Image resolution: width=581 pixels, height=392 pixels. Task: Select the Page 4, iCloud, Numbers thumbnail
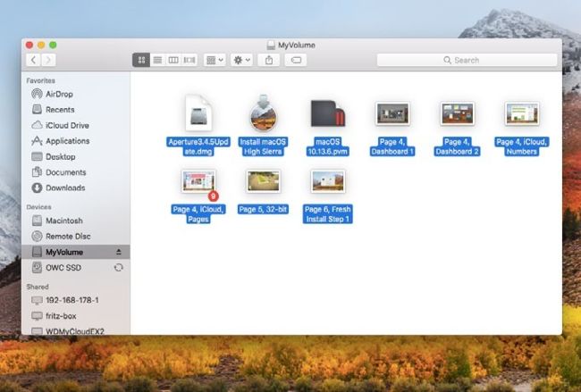522,113
